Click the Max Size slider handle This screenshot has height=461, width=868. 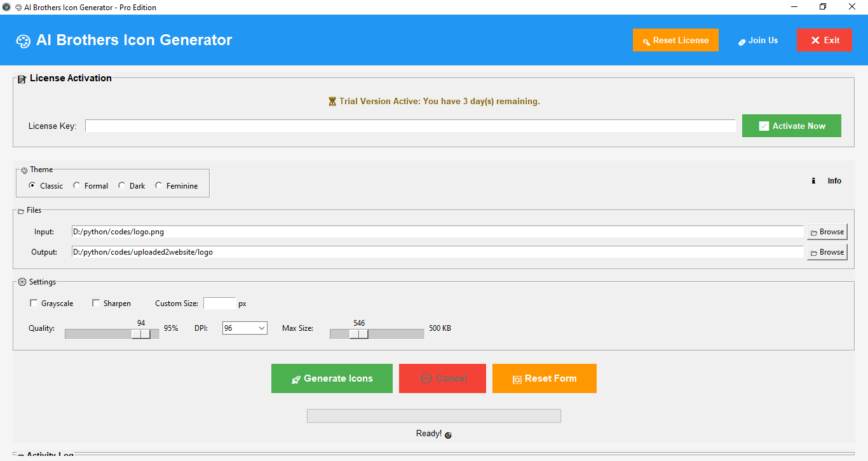[x=359, y=334]
